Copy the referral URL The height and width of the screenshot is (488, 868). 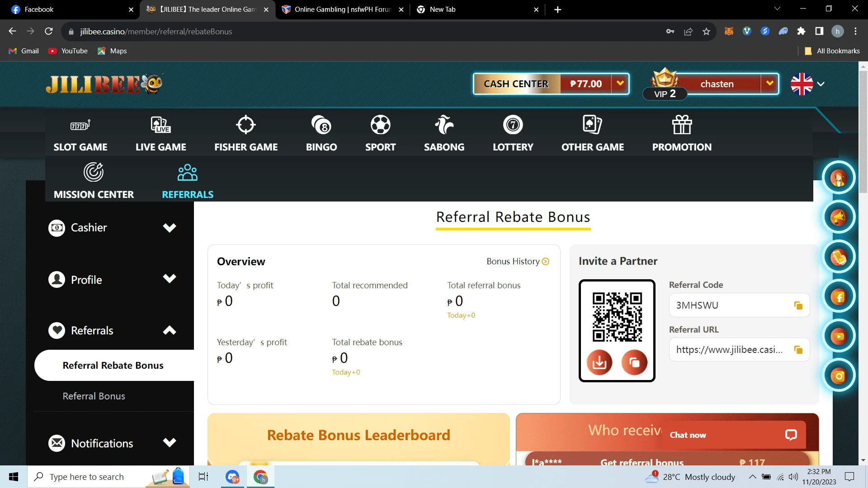[x=798, y=350]
